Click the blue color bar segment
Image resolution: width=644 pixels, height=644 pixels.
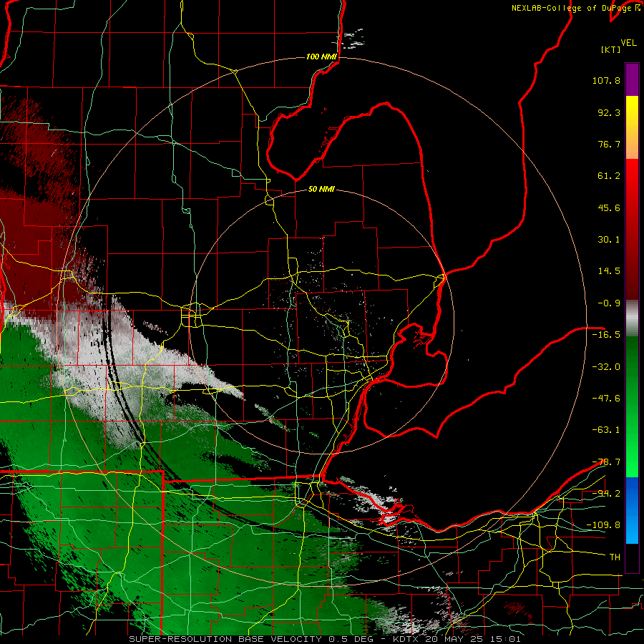pyautogui.click(x=632, y=510)
